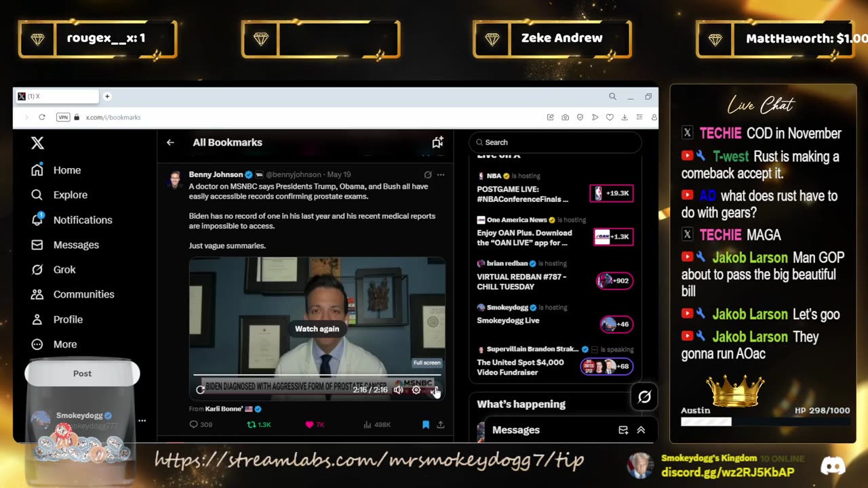Click the browser edit/pencil toolbar icon

[550, 117]
